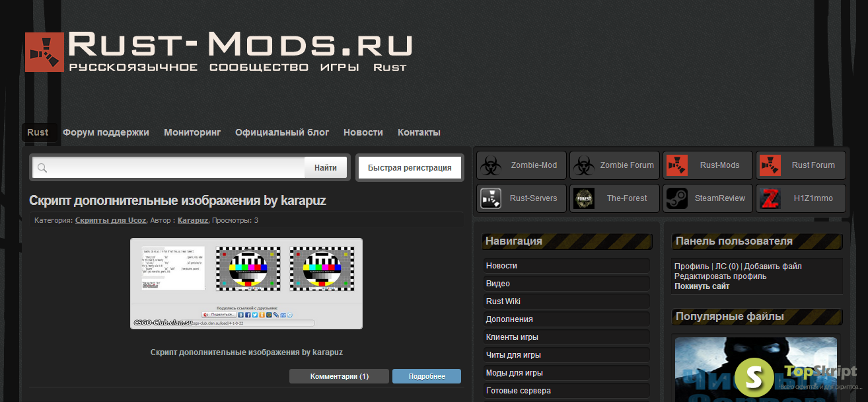The height and width of the screenshot is (402, 868).
Task: Open Мониторинг menu item
Action: (x=192, y=132)
